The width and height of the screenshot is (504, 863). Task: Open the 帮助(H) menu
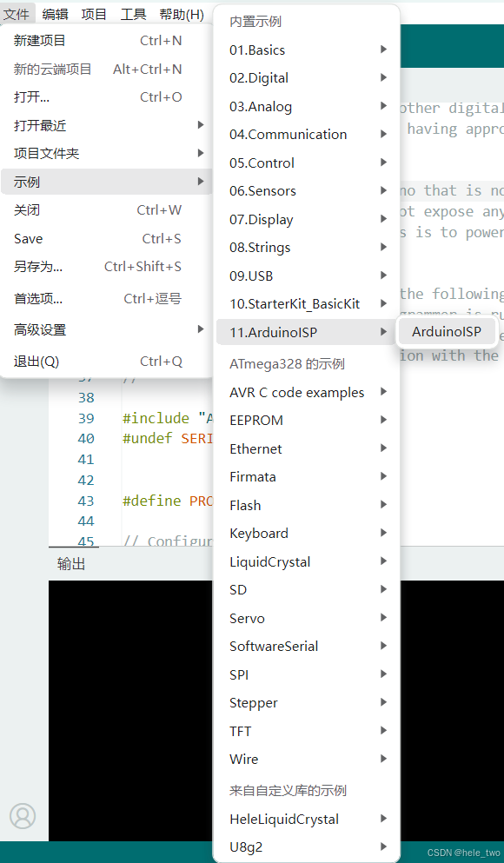coord(182,14)
